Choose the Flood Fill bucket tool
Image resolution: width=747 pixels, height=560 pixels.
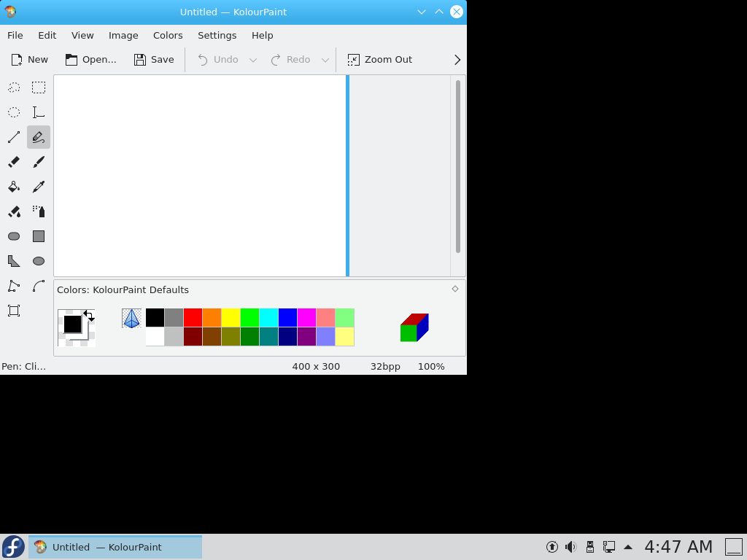(14, 187)
